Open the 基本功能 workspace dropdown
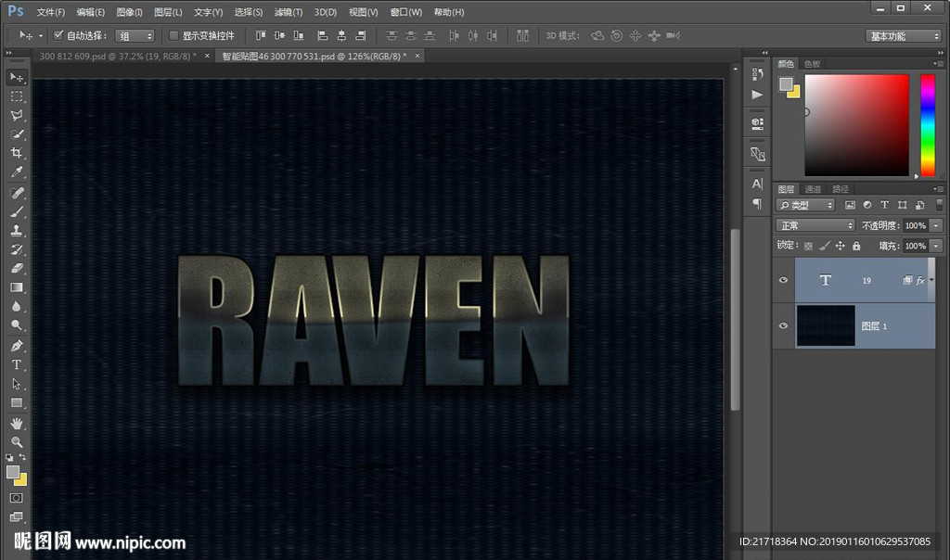 [x=904, y=36]
